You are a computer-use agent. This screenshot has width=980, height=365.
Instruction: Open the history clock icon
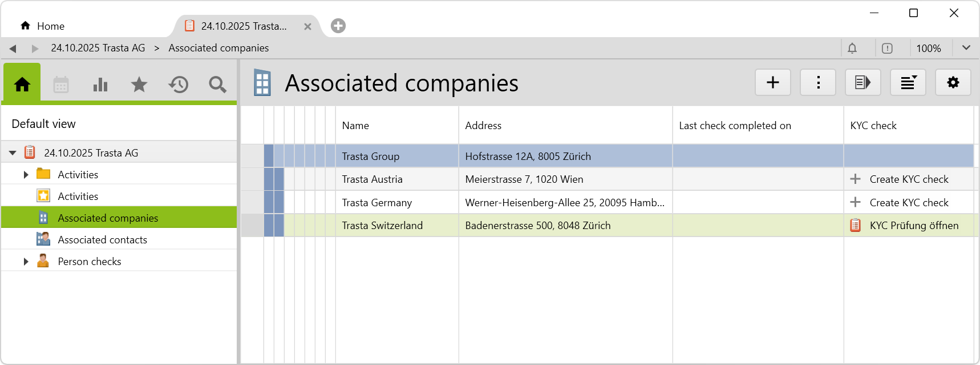(179, 85)
